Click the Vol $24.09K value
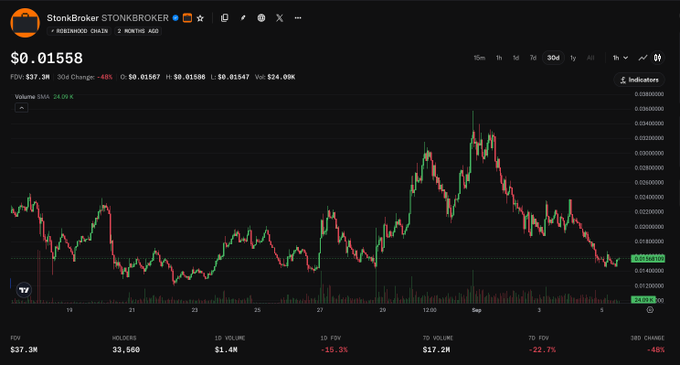This screenshot has width=680, height=365. click(281, 77)
